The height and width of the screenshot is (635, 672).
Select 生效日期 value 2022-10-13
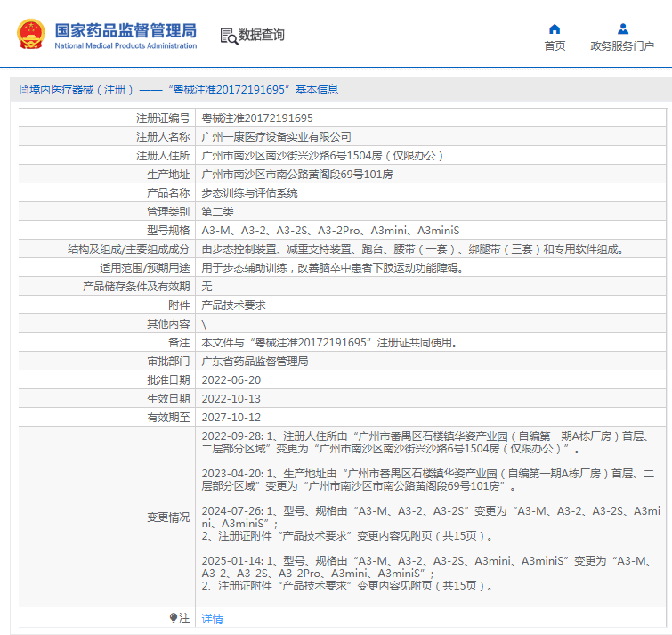(x=231, y=399)
